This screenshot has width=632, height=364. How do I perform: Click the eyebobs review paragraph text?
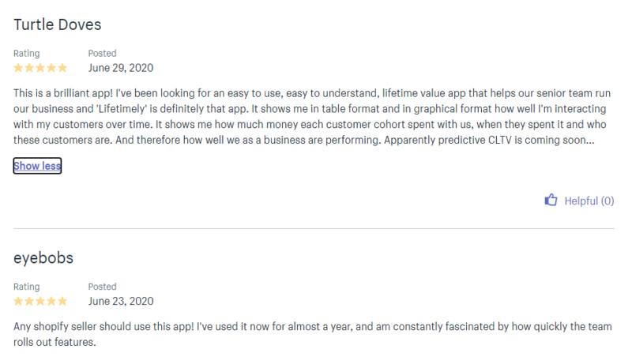(312, 334)
